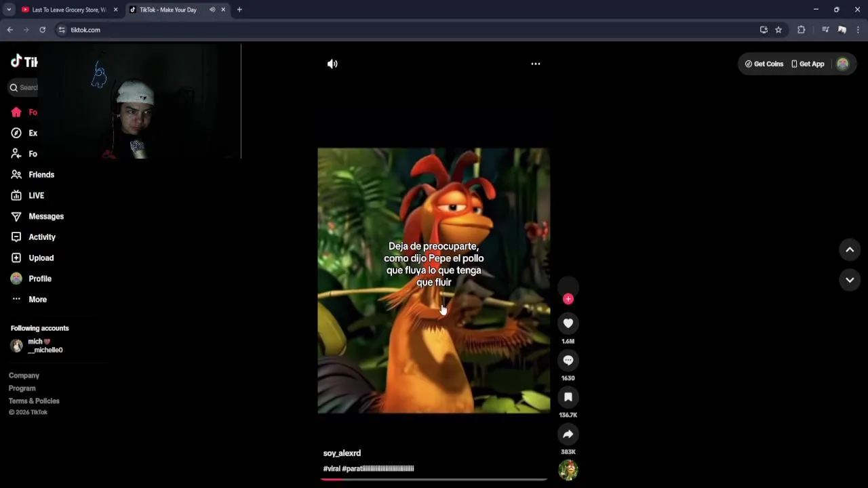Open the tab search dropdown arrow

click(9, 9)
